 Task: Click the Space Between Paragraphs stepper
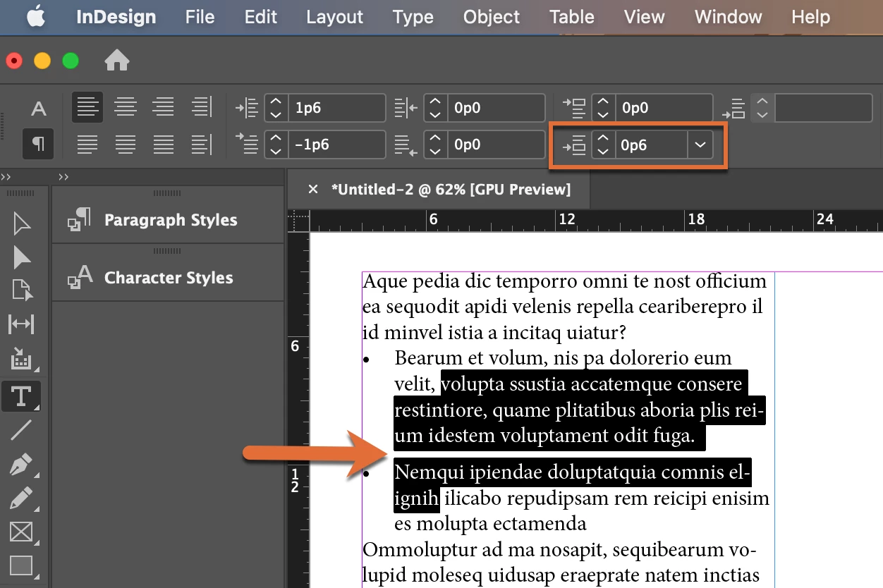pyautogui.click(x=602, y=145)
